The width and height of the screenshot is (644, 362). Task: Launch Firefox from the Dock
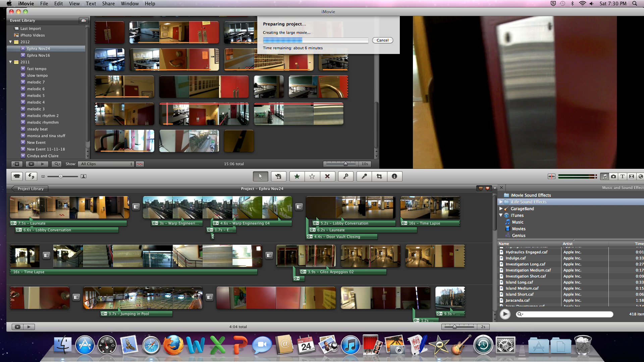173,345
